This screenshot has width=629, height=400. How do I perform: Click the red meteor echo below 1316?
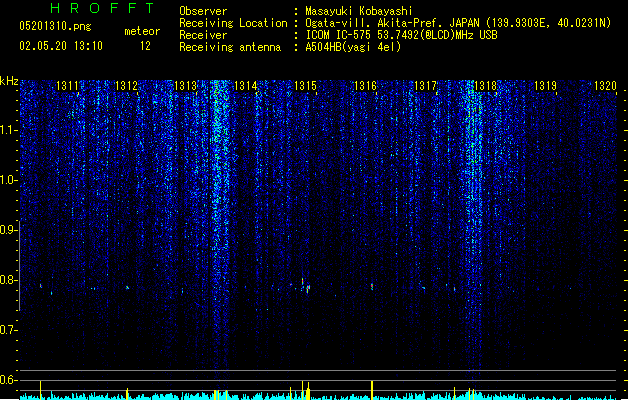[x=372, y=286]
